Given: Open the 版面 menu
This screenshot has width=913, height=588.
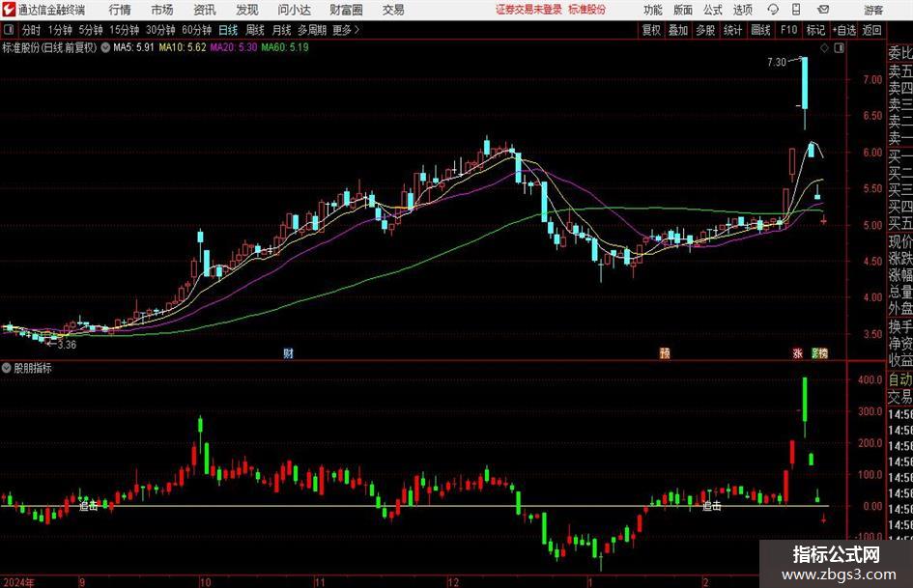Looking at the screenshot, I should coord(682,10).
